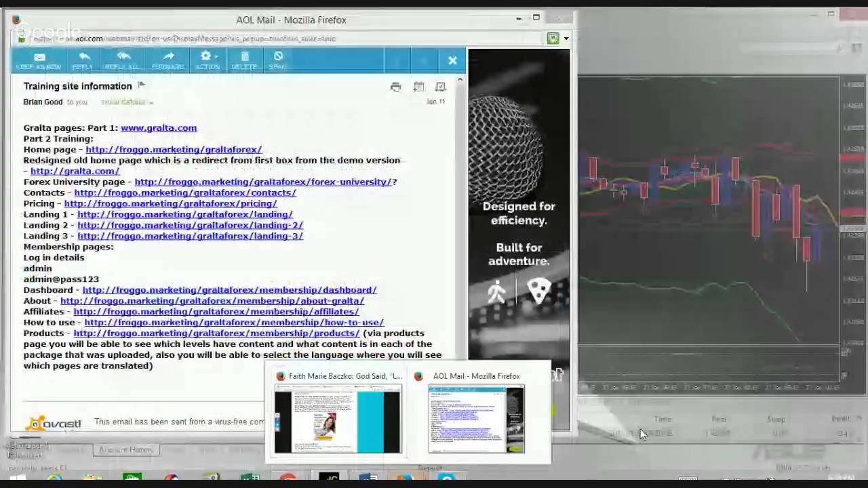Click the Avast logo in email footer
Screen dimensions: 868x488
click(x=53, y=424)
